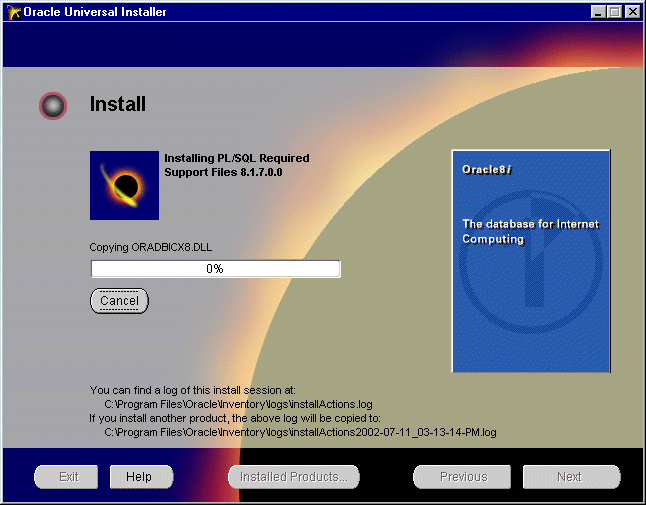
Task: Click the 'Oracle Universal Installer' title text
Action: 95,12
